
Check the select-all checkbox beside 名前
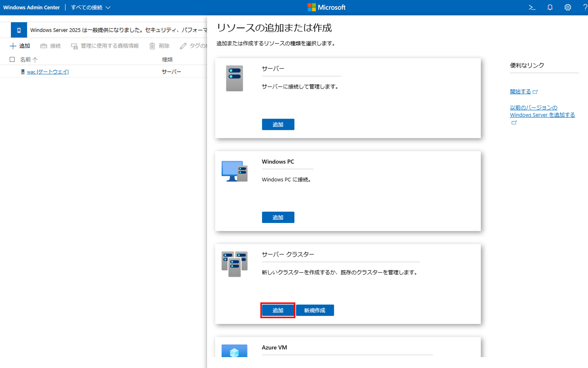(x=12, y=59)
